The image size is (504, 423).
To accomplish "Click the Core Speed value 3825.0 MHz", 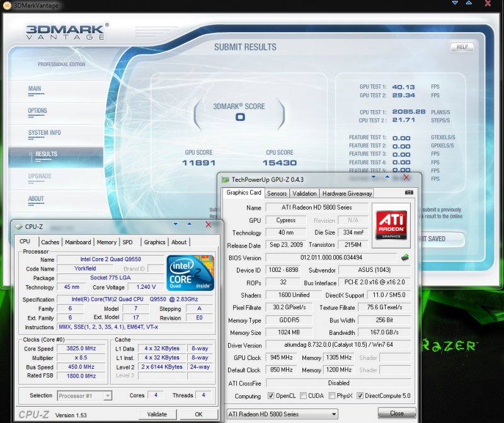I will click(x=81, y=349).
